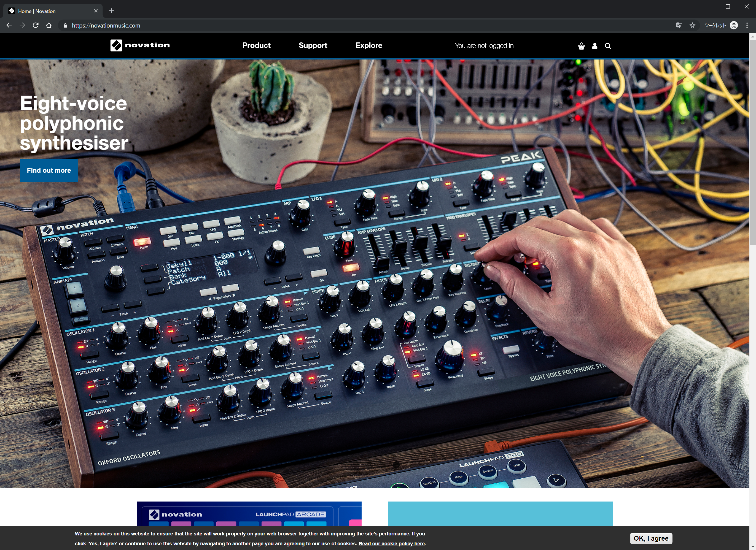Click OK, I agree on cookie banner

pos(651,538)
